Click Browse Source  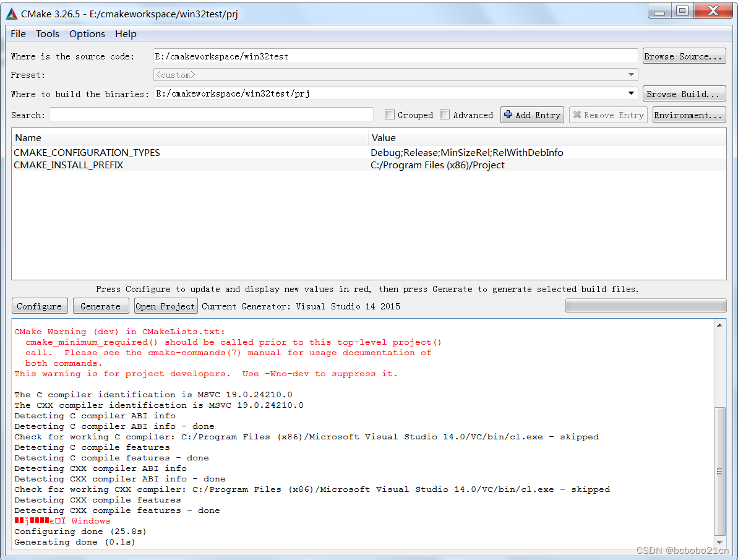click(684, 56)
